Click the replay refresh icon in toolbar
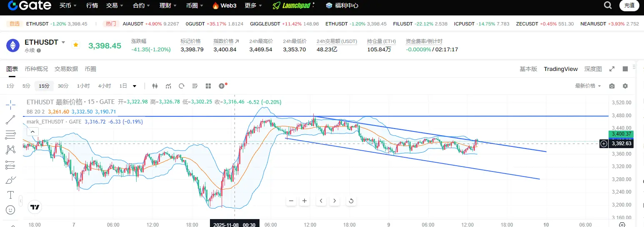 (x=182, y=86)
